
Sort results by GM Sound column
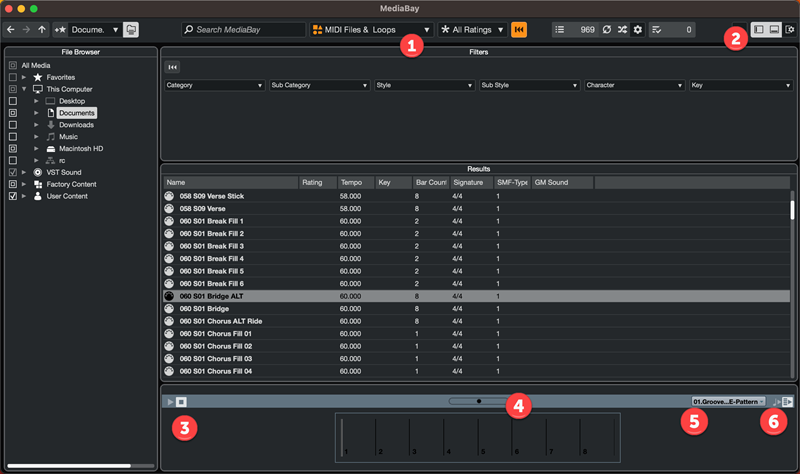[562, 182]
